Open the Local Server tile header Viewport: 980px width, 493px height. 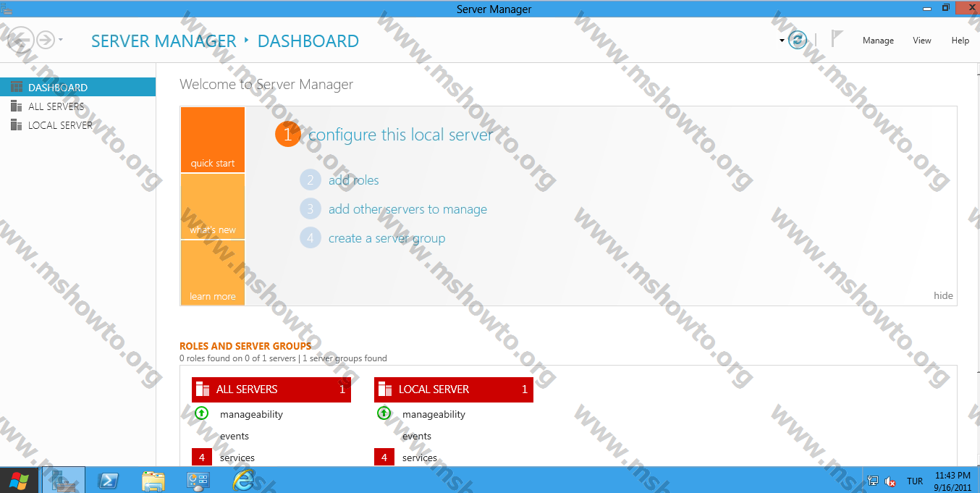[454, 389]
